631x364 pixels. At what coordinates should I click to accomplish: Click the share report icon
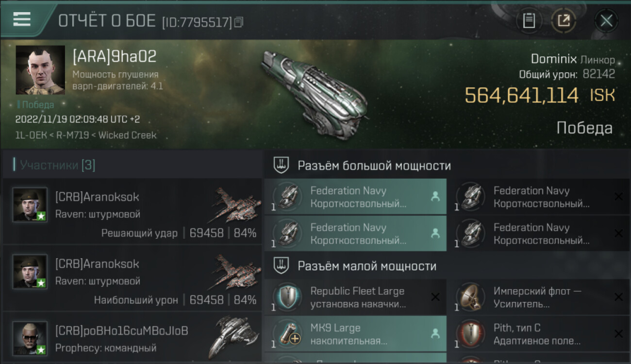click(x=564, y=20)
